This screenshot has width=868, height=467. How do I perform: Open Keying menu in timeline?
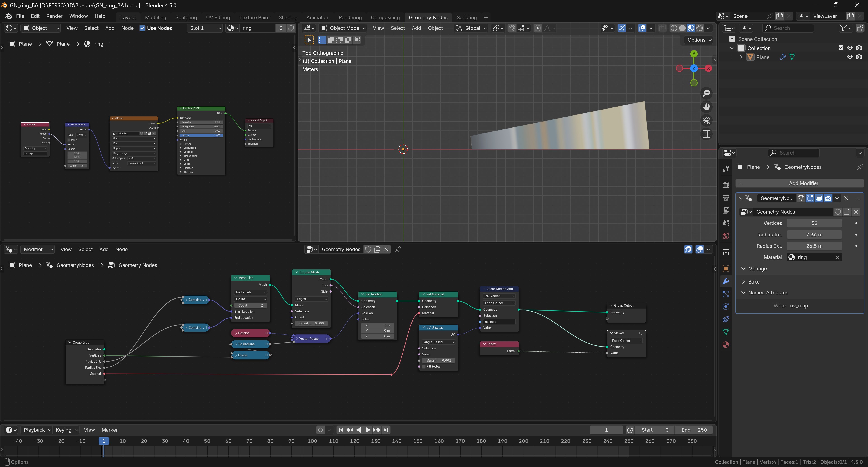(x=66, y=430)
